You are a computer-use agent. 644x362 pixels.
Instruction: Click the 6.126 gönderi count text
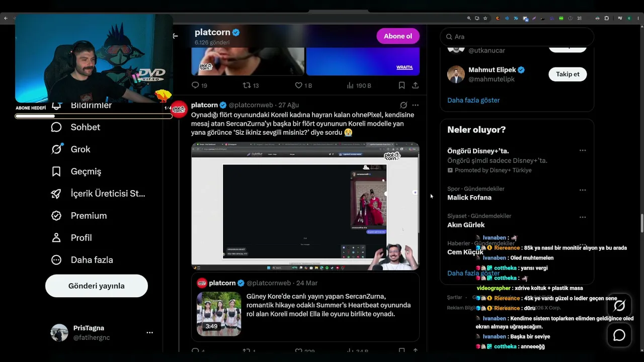212,43
